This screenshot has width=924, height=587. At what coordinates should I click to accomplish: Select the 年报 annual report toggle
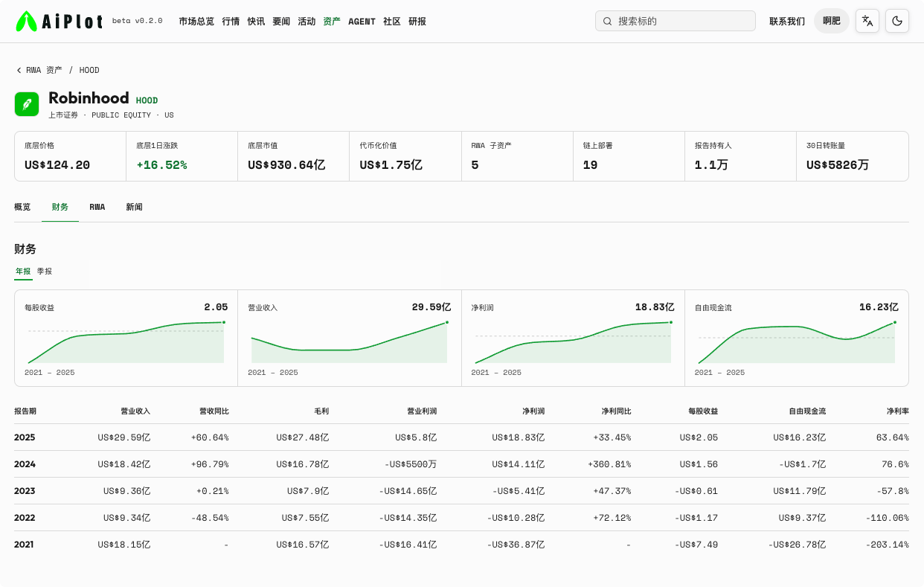tap(23, 272)
